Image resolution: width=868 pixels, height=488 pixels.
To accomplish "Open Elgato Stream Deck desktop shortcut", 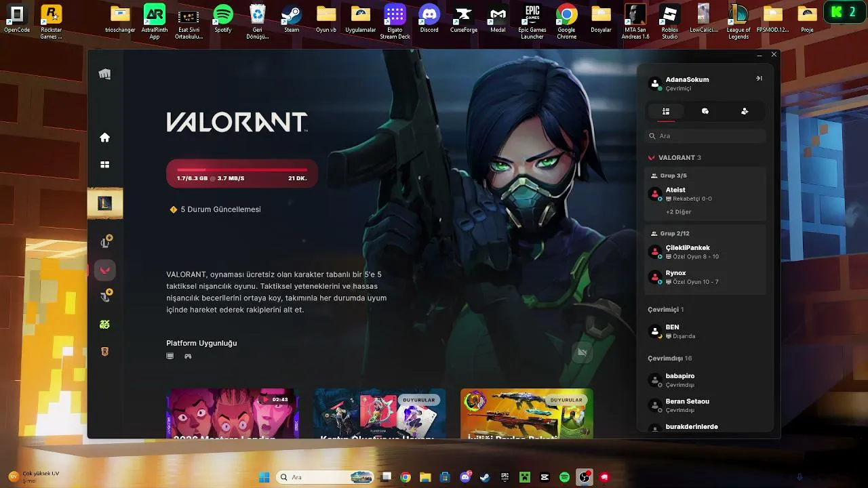I will 395,22.
